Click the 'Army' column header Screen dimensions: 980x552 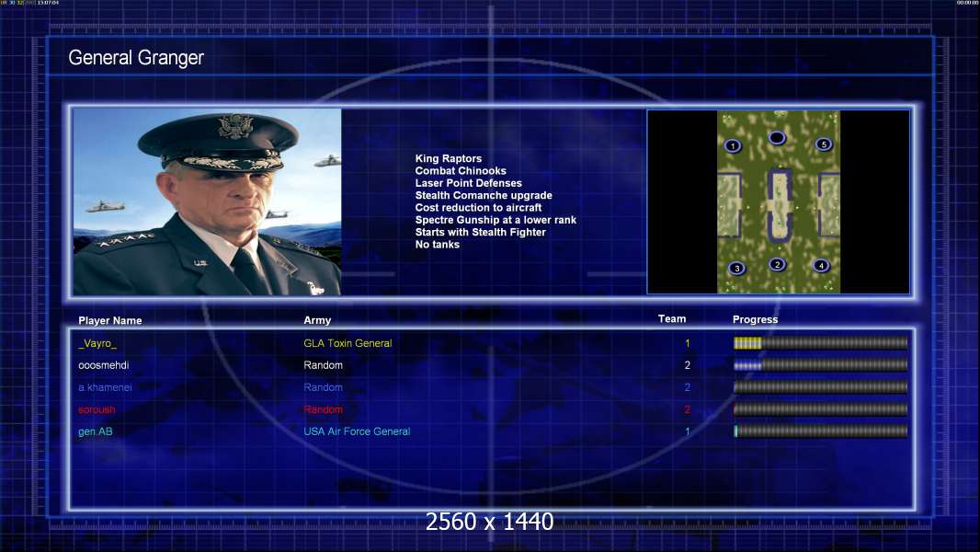click(317, 320)
